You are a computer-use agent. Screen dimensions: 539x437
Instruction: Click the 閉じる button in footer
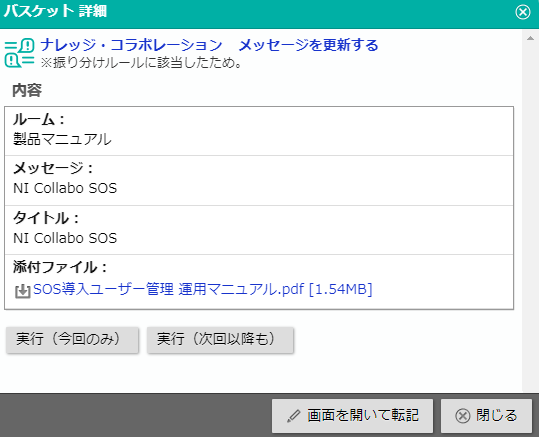pyautogui.click(x=486, y=416)
